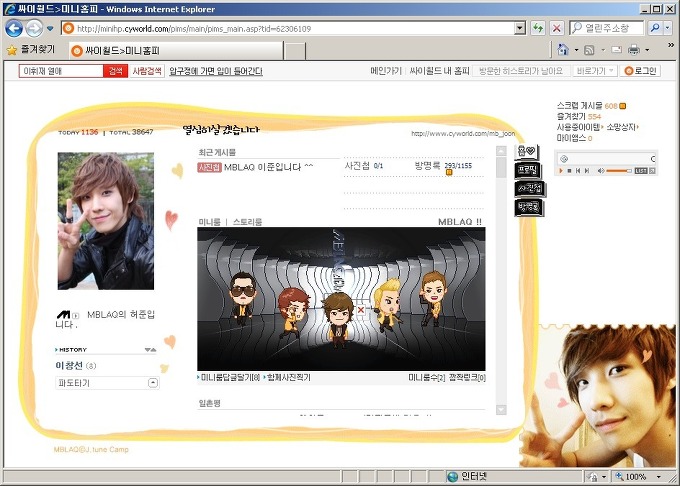Open the 싸이월드 내 홈피 link
The height and width of the screenshot is (486, 680).
pos(439,71)
